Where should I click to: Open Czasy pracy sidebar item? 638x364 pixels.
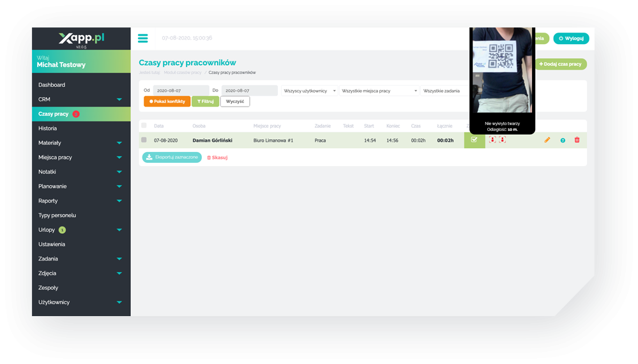pos(81,114)
